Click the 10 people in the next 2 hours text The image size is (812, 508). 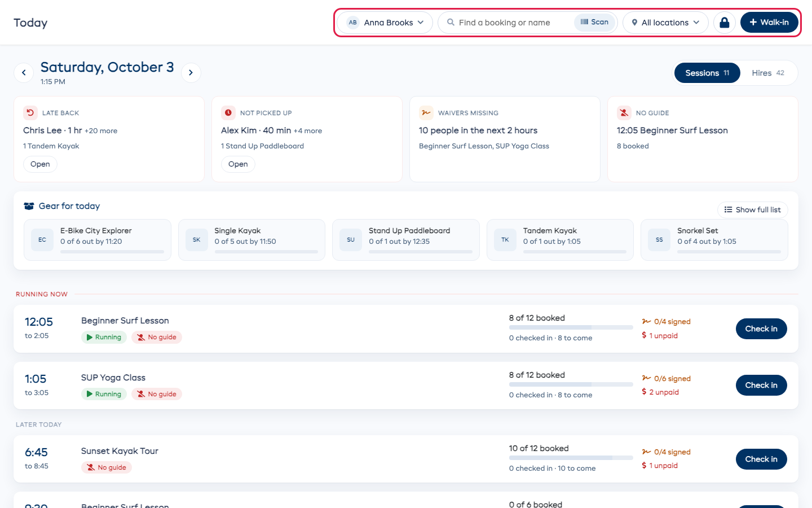478,130
